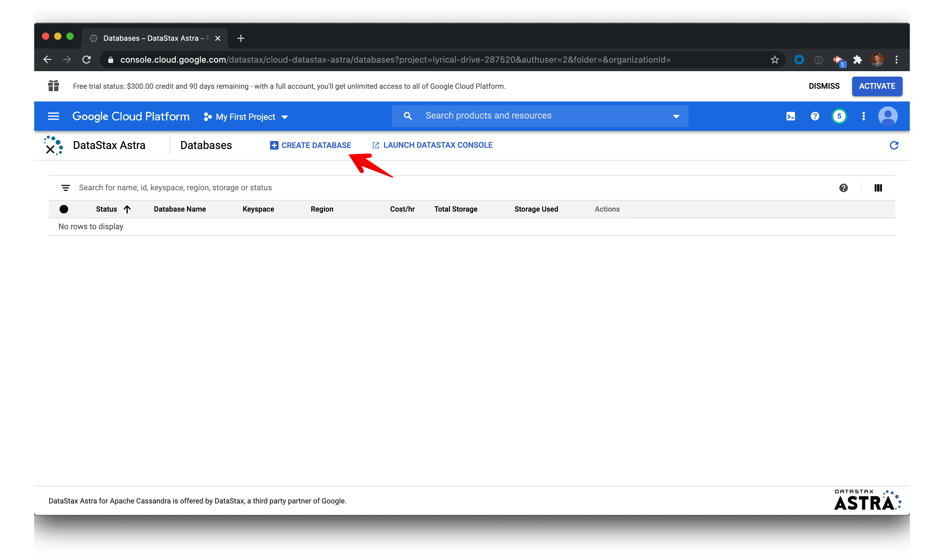Click the filter/sort icon left of search bar

tap(65, 187)
